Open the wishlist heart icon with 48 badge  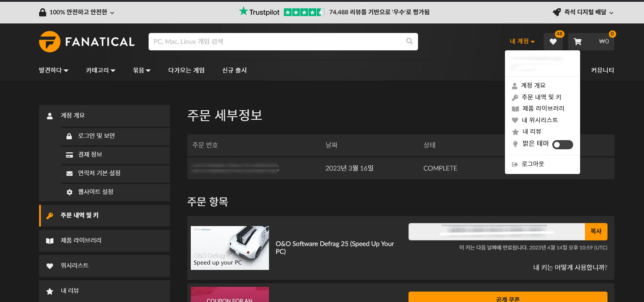tap(553, 42)
